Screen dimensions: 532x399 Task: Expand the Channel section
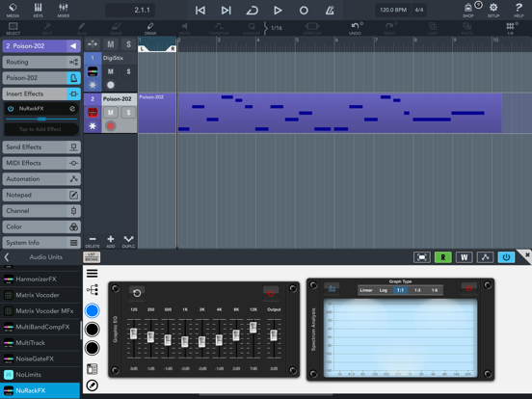41,211
